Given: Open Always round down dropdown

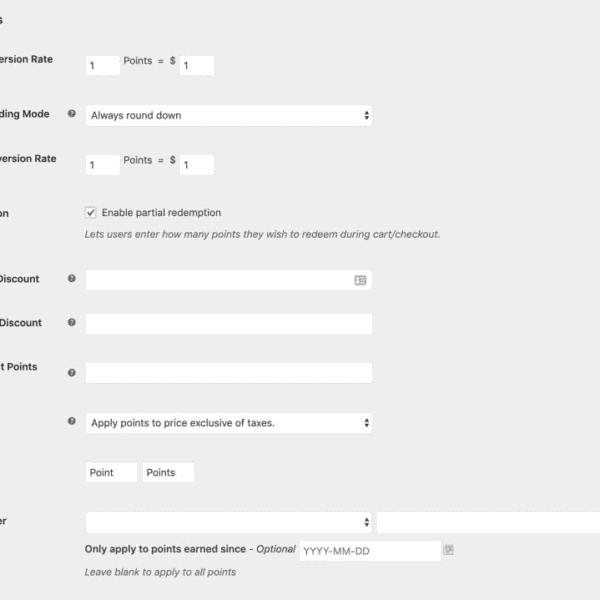Looking at the screenshot, I should pyautogui.click(x=228, y=115).
